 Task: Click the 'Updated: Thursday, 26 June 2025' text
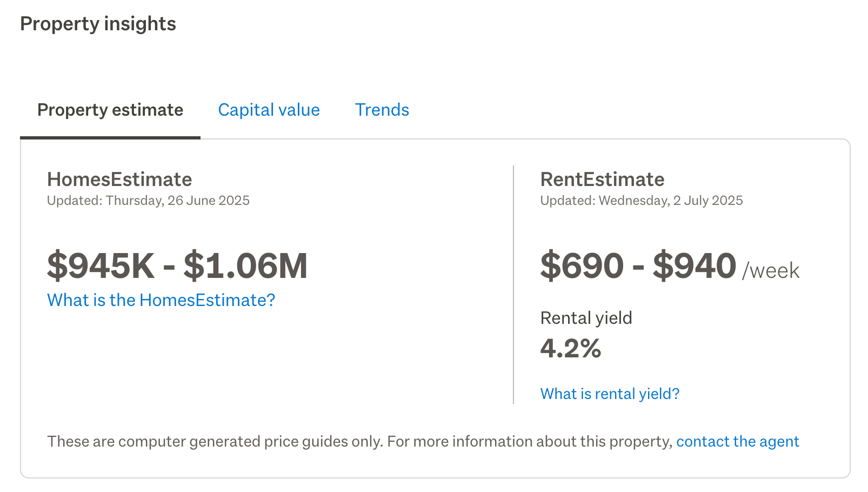point(148,201)
